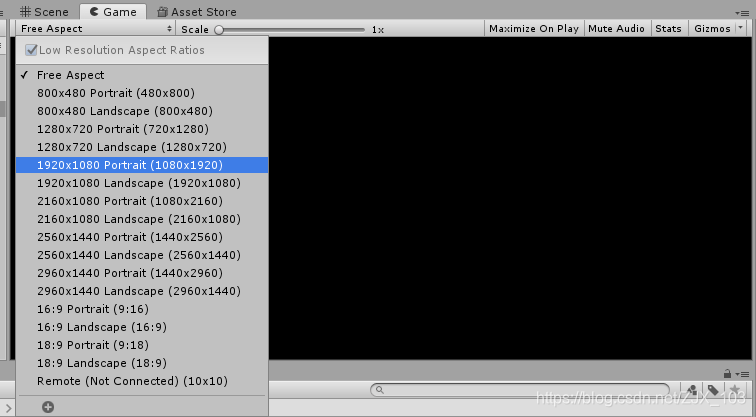Open the Free Aspect dropdown

(x=96, y=29)
